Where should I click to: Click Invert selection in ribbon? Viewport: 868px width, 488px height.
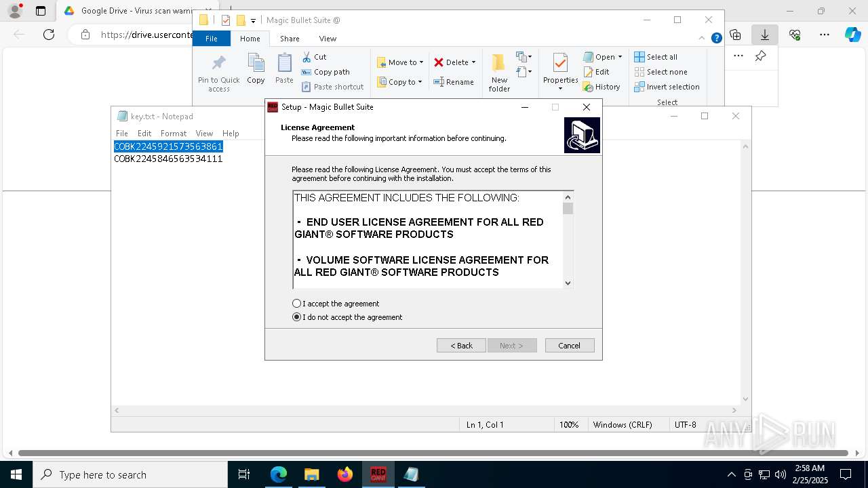pos(667,87)
